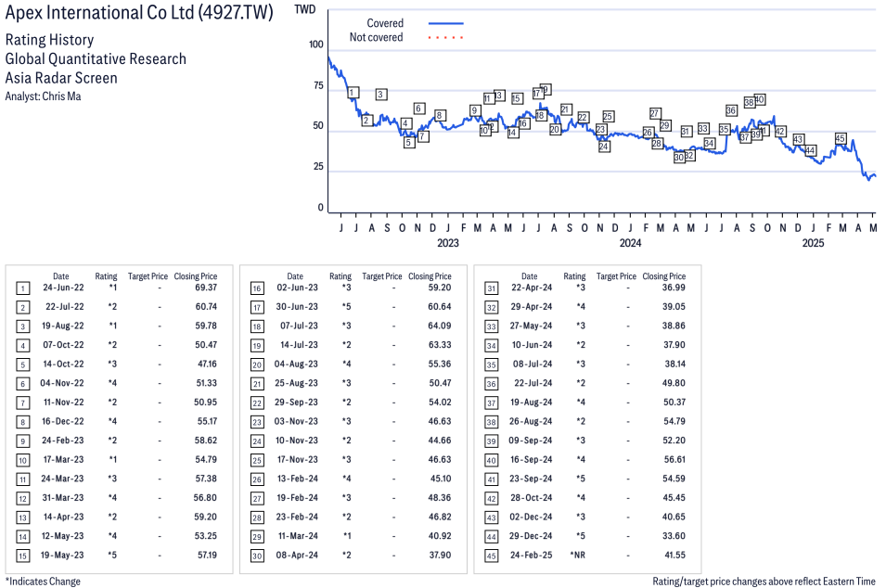The width and height of the screenshot is (886, 588).
Task: Click the Asia Radar Screen text
Action: coord(61,78)
